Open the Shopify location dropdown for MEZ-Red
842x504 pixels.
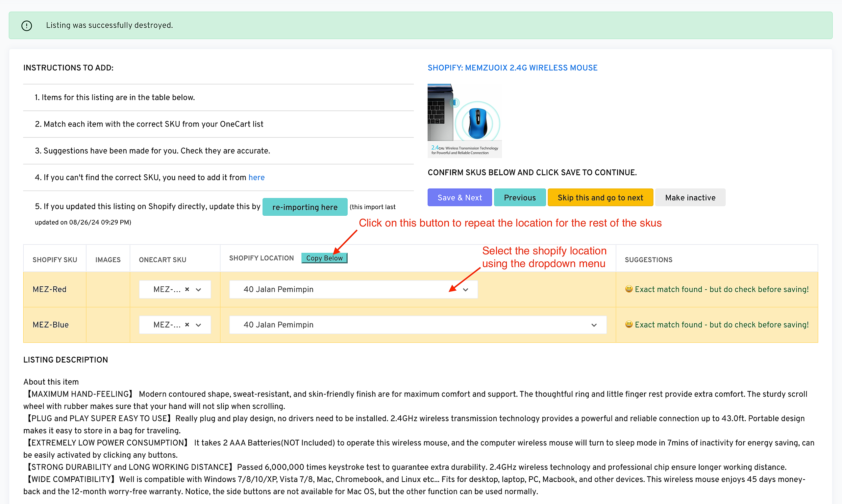[x=353, y=289]
